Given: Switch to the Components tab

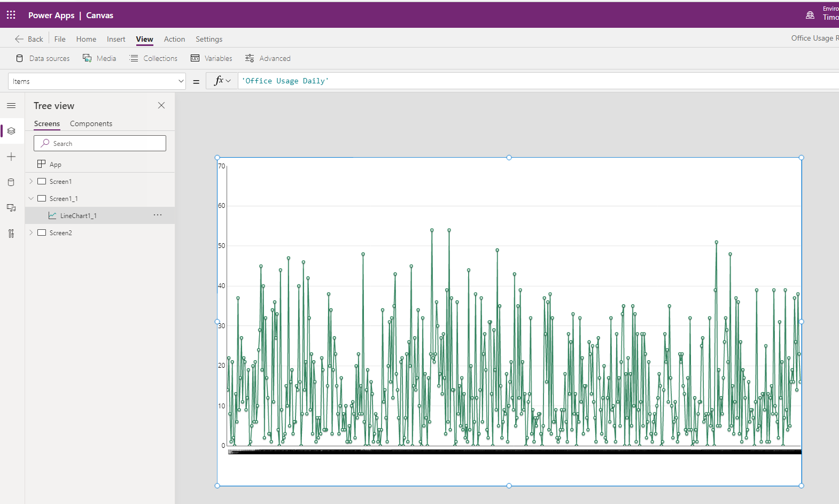Looking at the screenshot, I should point(91,123).
